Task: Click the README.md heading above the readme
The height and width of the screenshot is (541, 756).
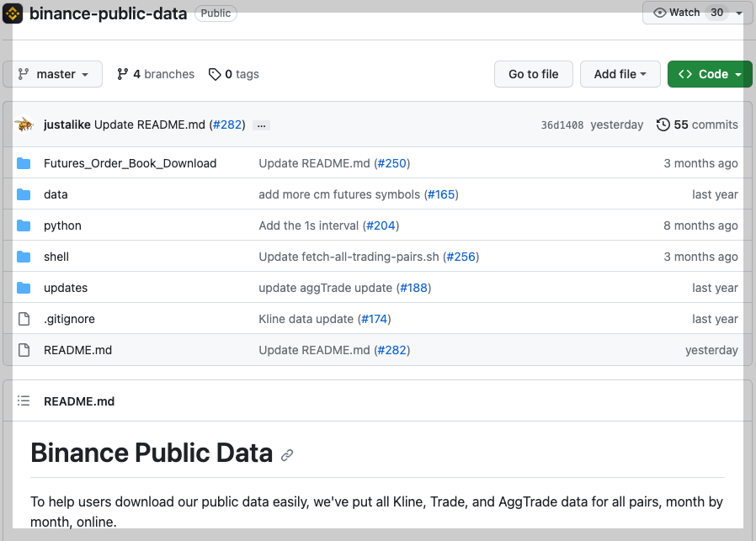Action: pos(79,401)
